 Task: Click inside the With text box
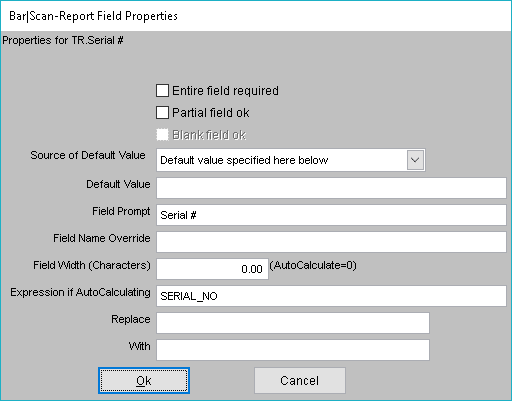tap(293, 350)
